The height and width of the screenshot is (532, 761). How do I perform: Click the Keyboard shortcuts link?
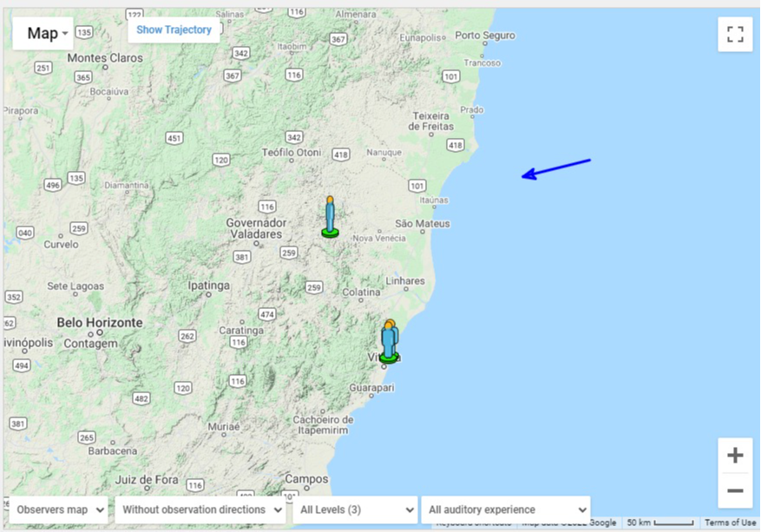click(x=473, y=523)
